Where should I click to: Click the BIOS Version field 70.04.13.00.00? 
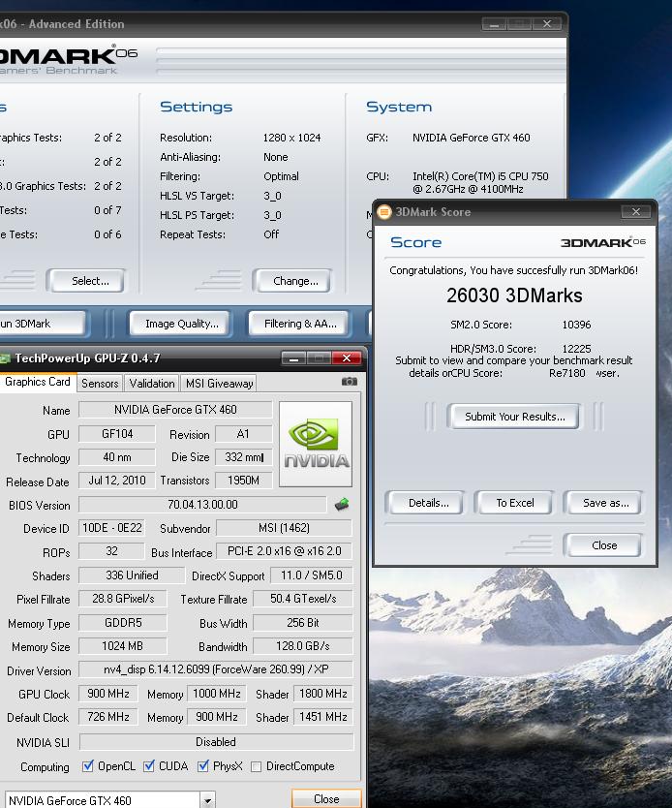(202, 505)
